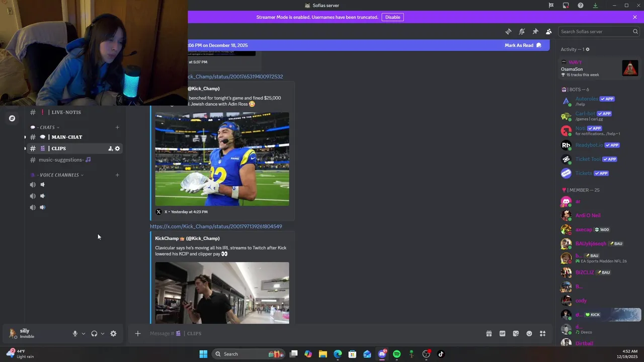Disable Streamer Mode
The height and width of the screenshot is (362, 644).
392,17
